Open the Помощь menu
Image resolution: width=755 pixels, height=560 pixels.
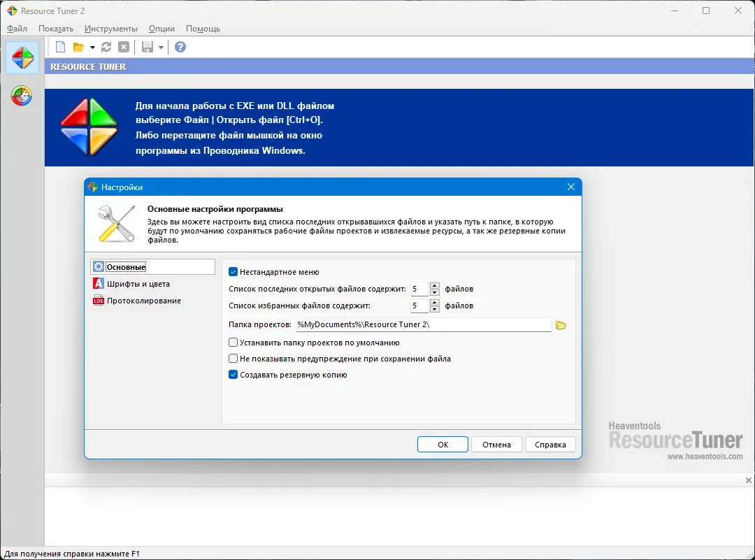[x=203, y=29]
